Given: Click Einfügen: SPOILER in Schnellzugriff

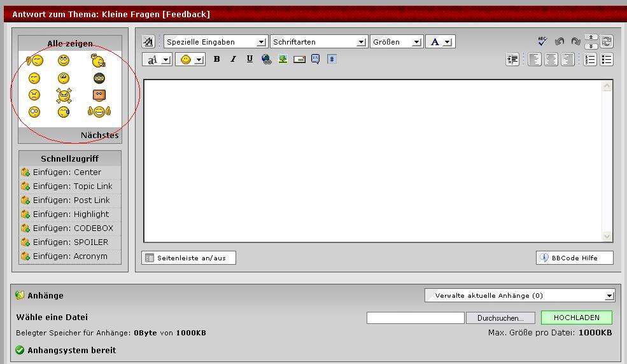Looking at the screenshot, I should pyautogui.click(x=70, y=242).
